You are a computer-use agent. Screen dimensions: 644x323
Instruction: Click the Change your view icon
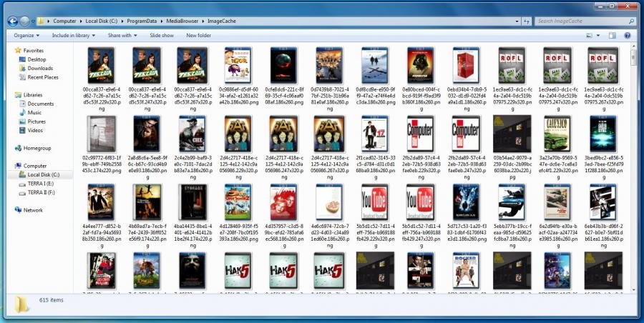pos(590,36)
